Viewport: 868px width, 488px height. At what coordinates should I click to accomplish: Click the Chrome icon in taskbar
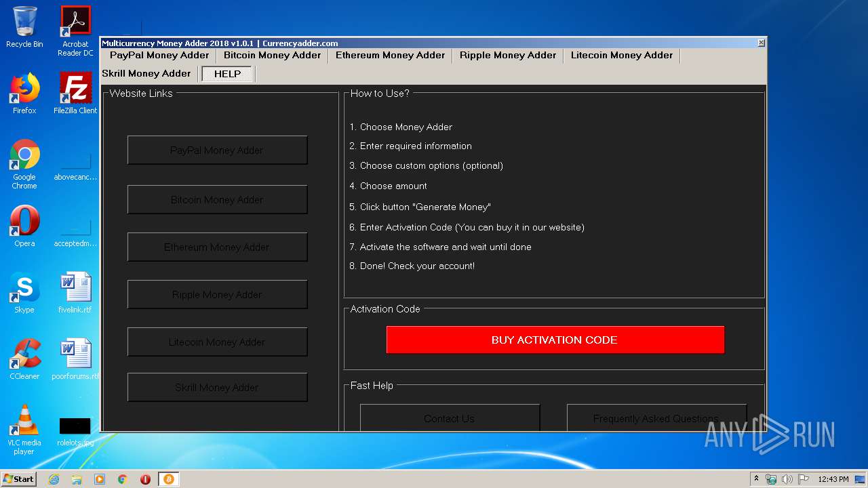coord(123,479)
